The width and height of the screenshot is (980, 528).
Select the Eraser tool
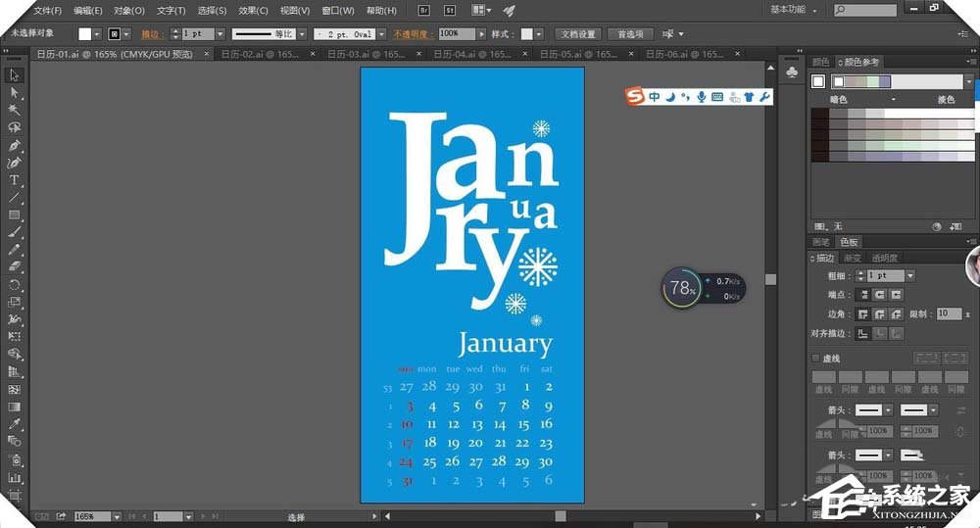coord(14,266)
